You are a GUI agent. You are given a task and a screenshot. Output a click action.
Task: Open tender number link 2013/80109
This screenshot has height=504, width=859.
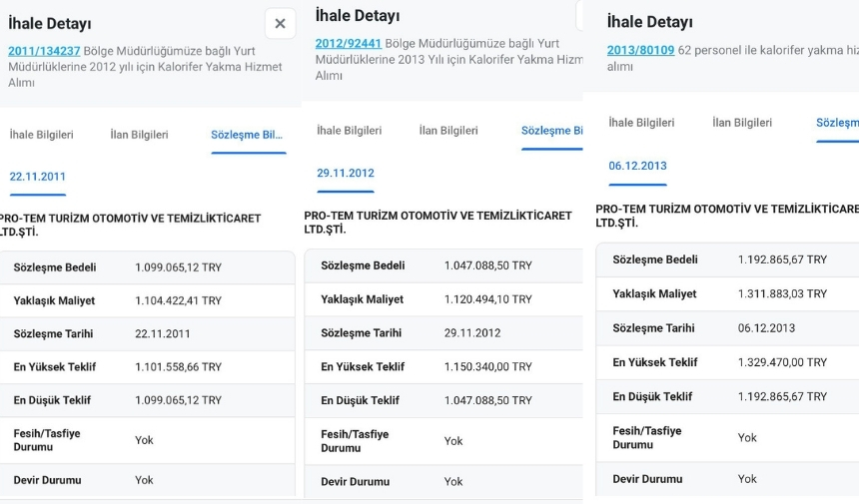click(x=640, y=50)
